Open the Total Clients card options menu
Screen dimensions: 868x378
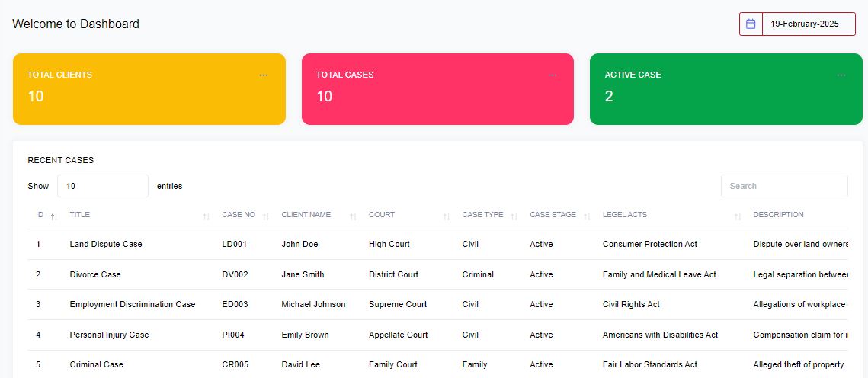pos(264,75)
